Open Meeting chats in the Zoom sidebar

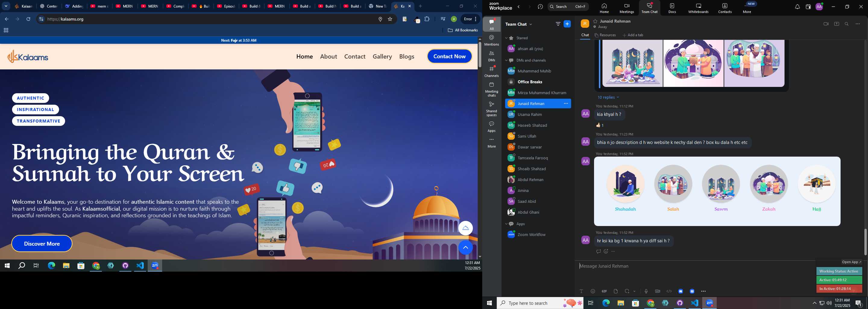[x=492, y=89]
